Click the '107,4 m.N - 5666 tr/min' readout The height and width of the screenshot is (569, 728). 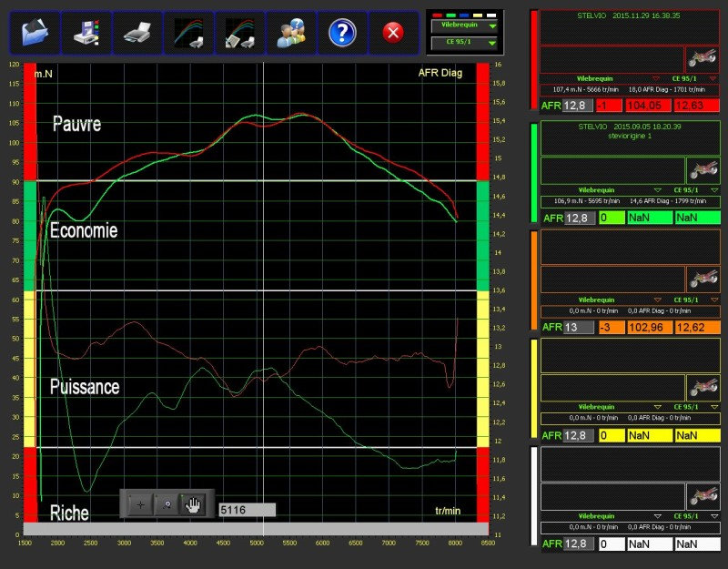click(x=584, y=89)
